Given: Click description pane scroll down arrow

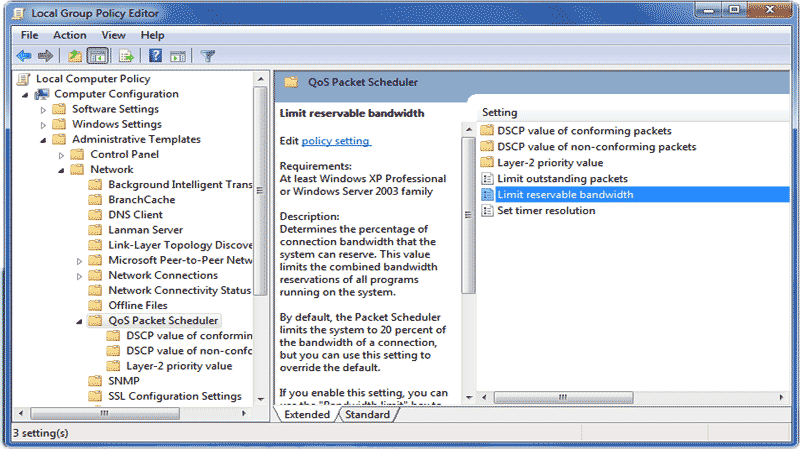Looking at the screenshot, I should [x=469, y=397].
